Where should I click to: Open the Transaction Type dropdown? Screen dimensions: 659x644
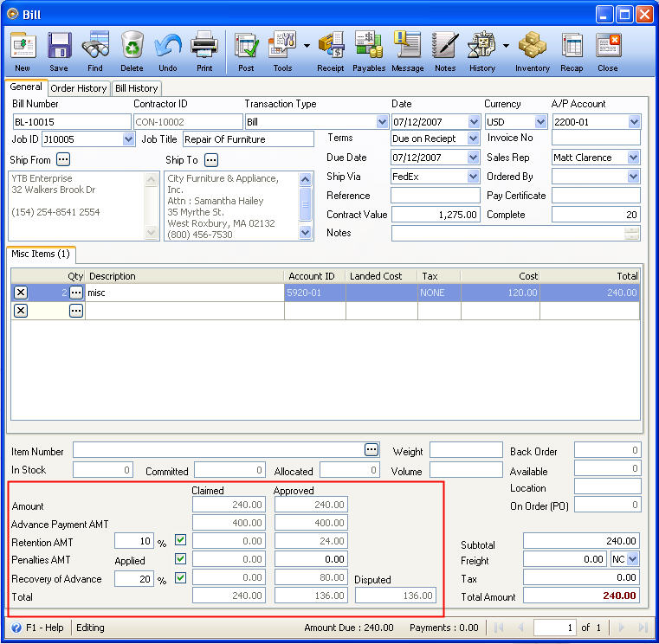[382, 122]
